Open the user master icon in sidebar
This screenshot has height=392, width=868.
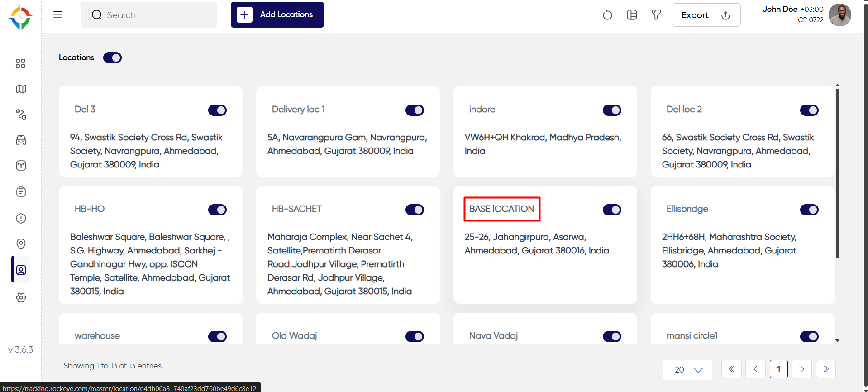coord(21,270)
